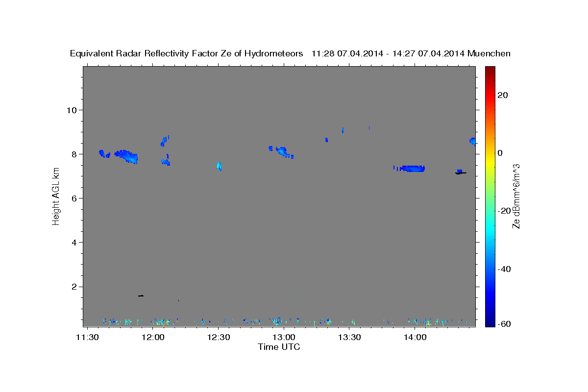Screen dimensions: 588x392
Task: Click the height tick label "2"
Action: [x=75, y=287]
